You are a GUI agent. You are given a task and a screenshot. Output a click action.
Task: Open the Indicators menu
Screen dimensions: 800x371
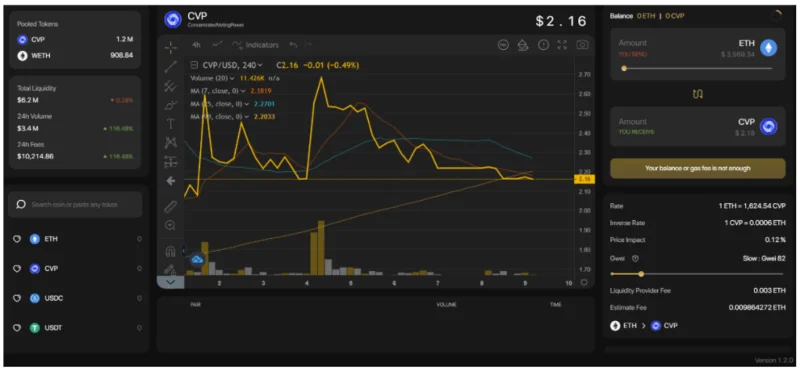256,45
